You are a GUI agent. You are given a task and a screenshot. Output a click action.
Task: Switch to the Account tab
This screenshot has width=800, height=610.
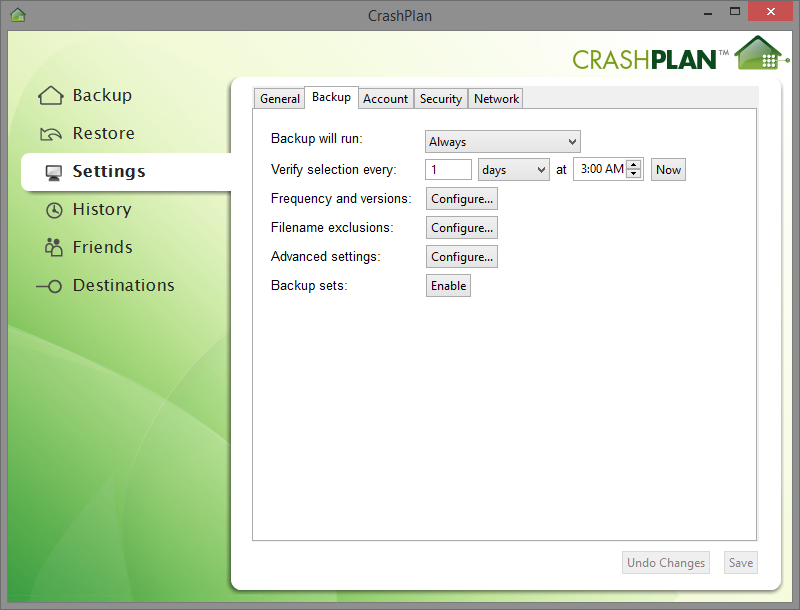pyautogui.click(x=385, y=98)
